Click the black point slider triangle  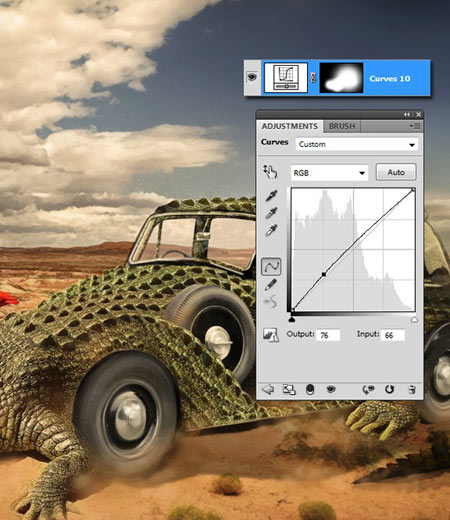pos(292,319)
